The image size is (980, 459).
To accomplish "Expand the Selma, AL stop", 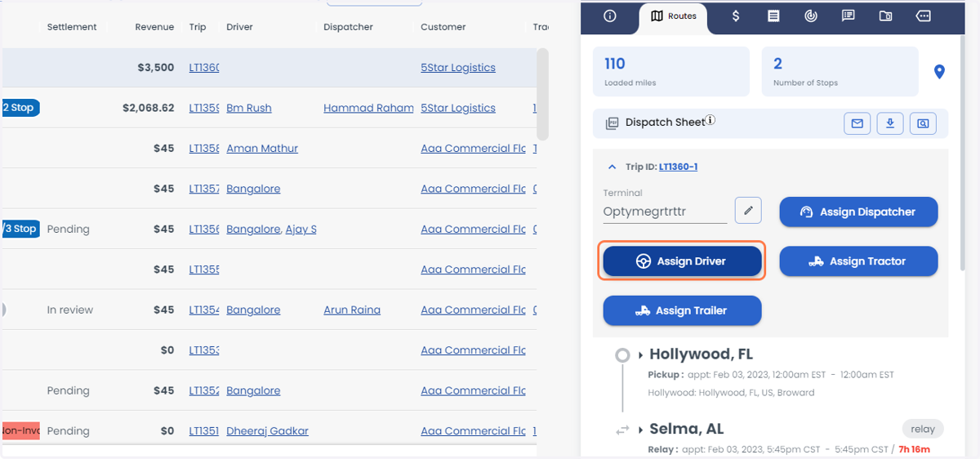I will coord(641,430).
